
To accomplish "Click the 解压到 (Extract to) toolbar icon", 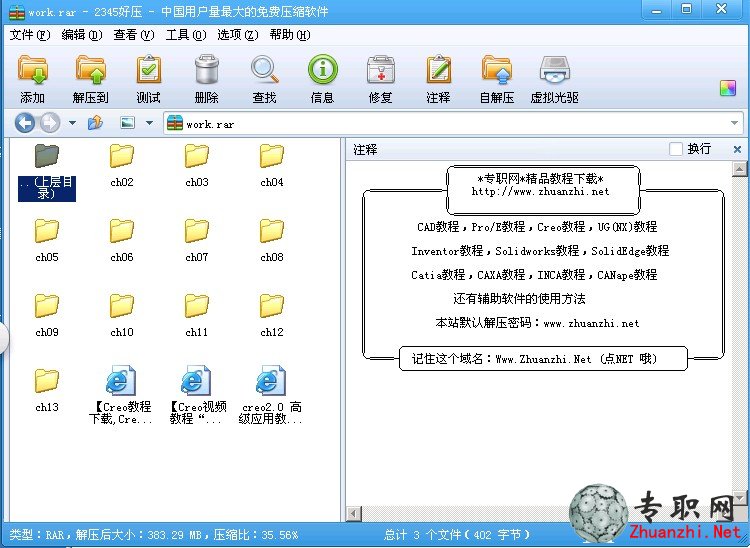I will 90,78.
